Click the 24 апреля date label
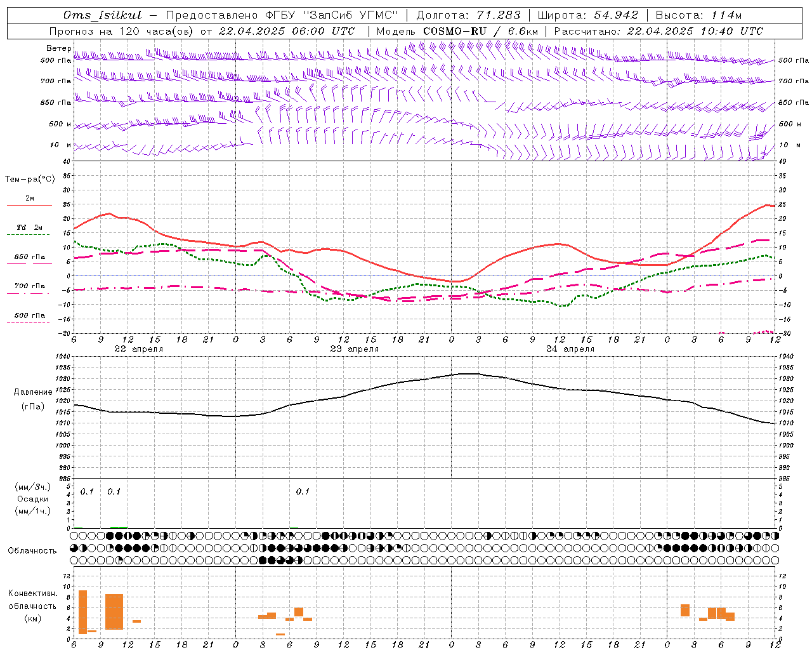Screen dimensions: 812x650 tap(570, 349)
